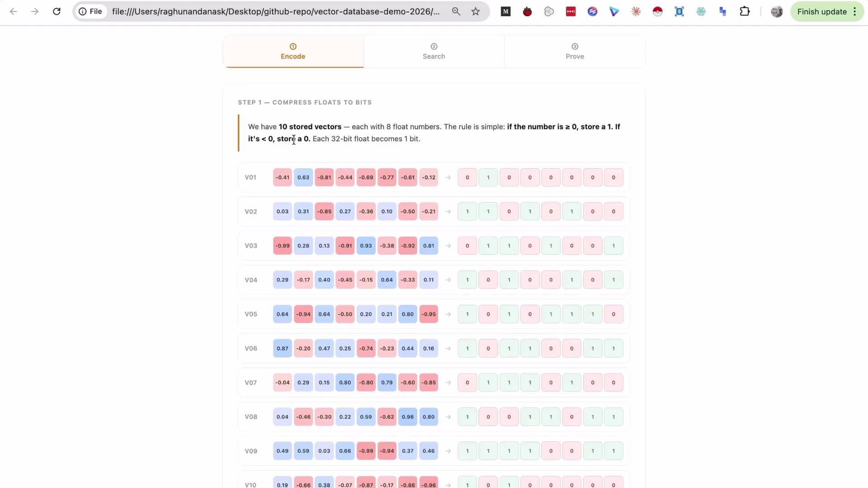The height and width of the screenshot is (488, 868).
Task: Click the step 3 circle icon above Prove
Action: [575, 46]
